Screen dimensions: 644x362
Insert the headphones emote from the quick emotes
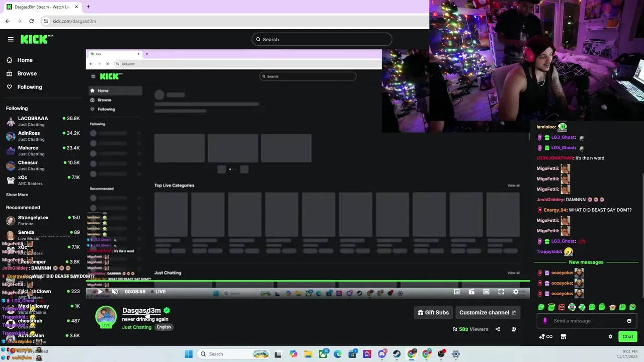pos(572,307)
